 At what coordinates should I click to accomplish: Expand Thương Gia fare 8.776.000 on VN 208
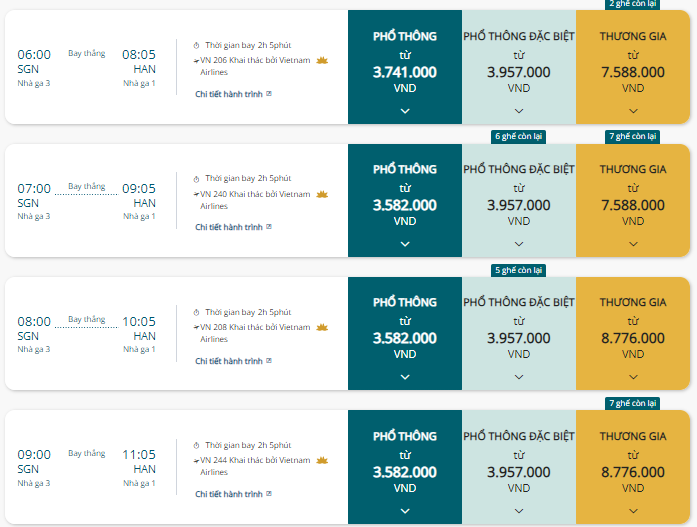click(x=633, y=377)
